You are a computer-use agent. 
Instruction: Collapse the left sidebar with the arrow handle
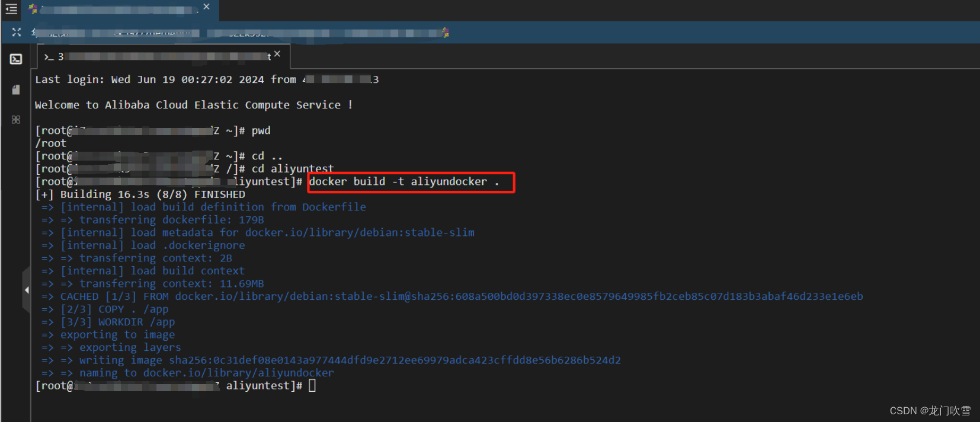tap(27, 290)
